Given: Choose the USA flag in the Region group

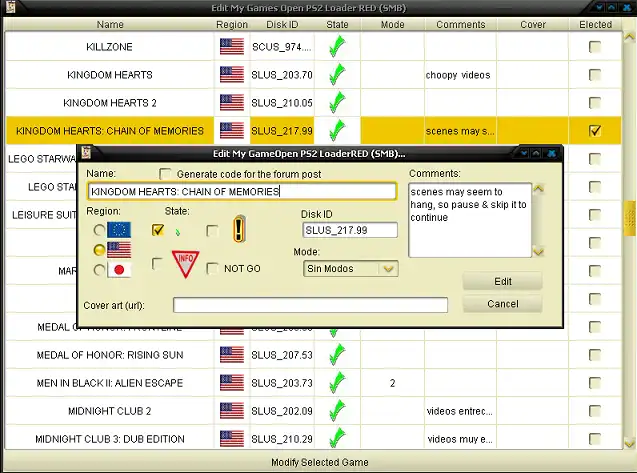Looking at the screenshot, I should click(x=119, y=250).
